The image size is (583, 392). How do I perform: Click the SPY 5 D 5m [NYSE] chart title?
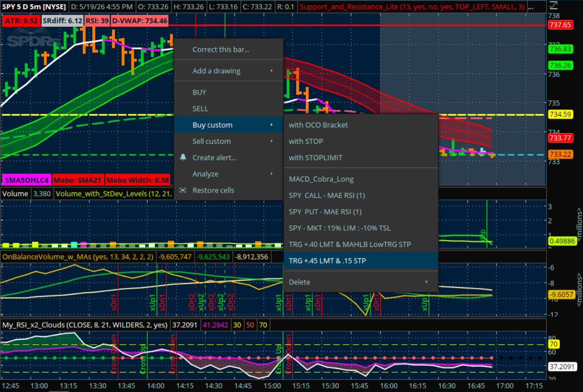pos(34,7)
